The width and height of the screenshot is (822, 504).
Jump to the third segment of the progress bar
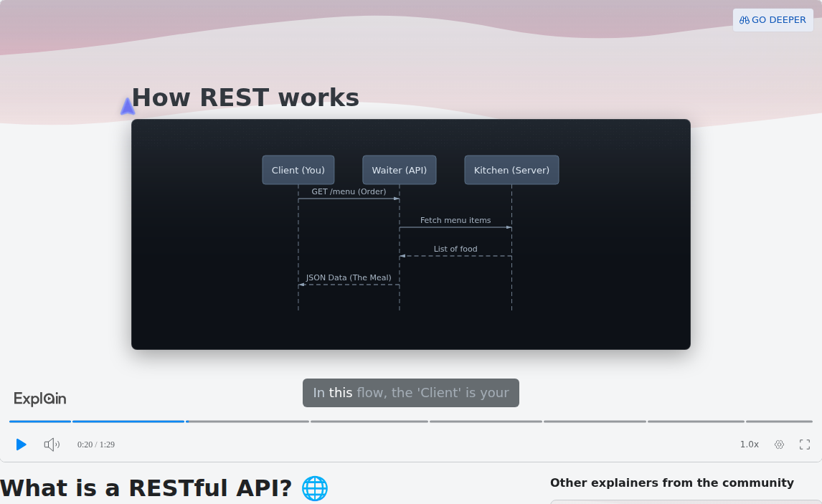click(247, 422)
